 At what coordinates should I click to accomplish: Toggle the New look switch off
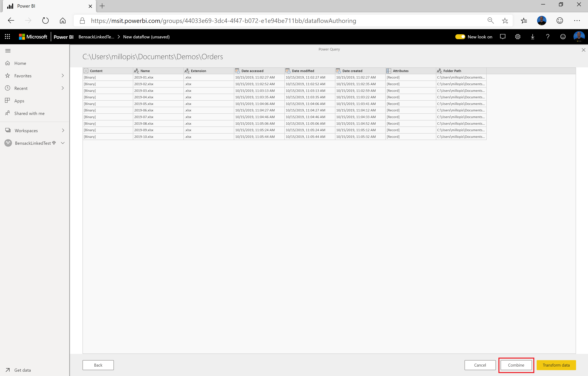coord(460,37)
